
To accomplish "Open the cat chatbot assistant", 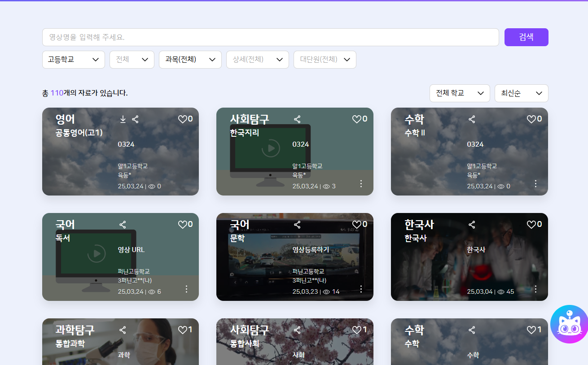I will click(x=569, y=324).
